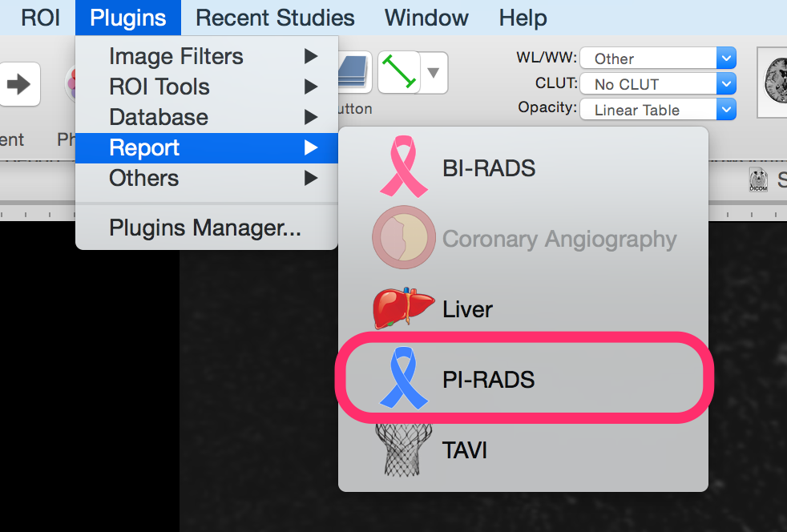787x532 pixels.
Task: Click the blue PI-RADS ribbon icon
Action: (404, 378)
